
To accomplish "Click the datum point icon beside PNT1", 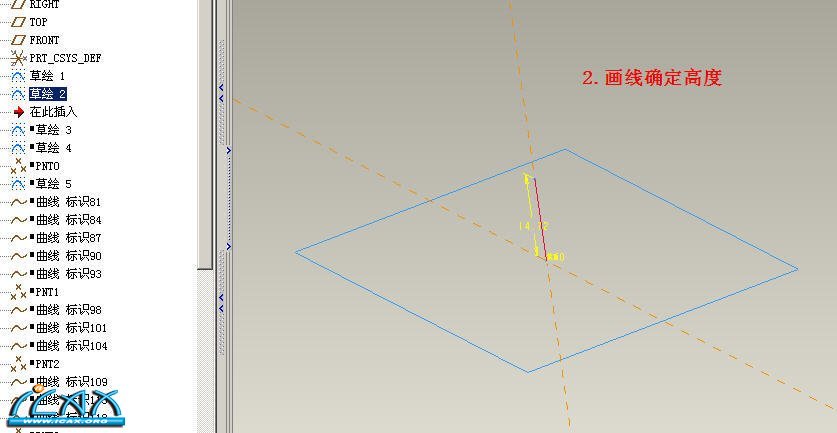I will 19,292.
